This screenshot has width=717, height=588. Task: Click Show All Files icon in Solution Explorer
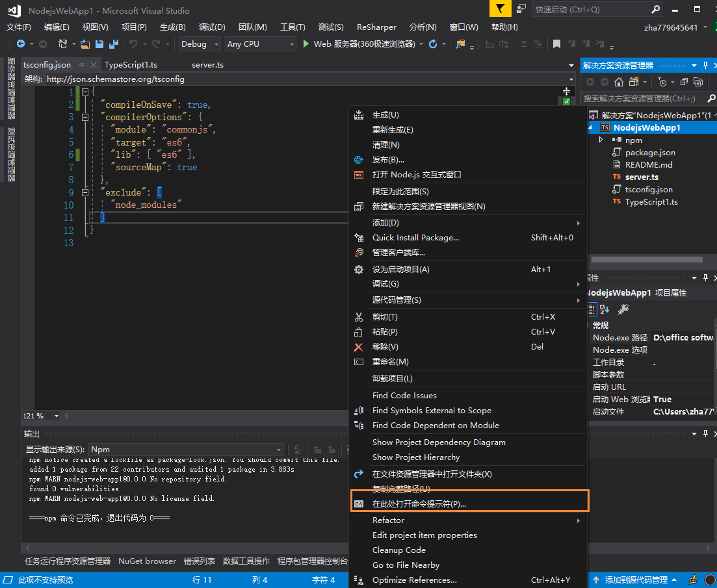(x=698, y=82)
